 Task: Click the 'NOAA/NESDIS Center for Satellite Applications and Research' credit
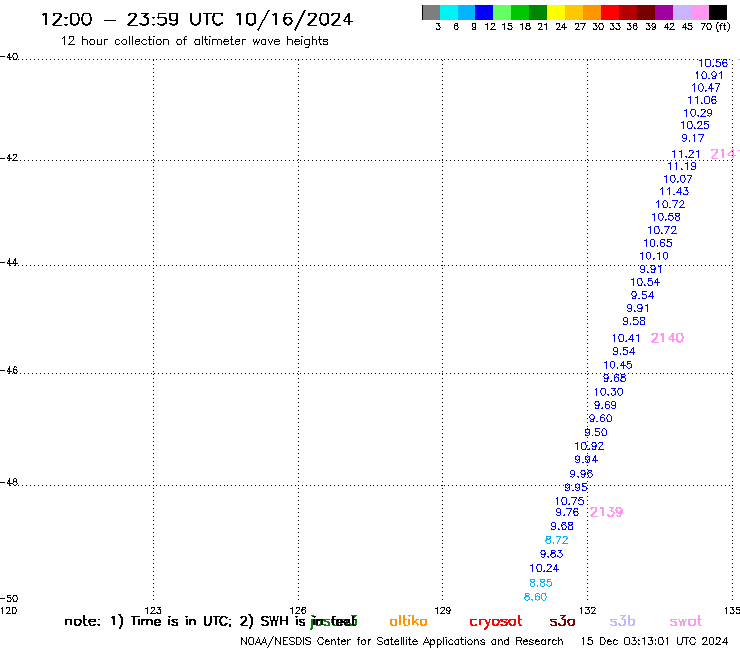coord(402,642)
